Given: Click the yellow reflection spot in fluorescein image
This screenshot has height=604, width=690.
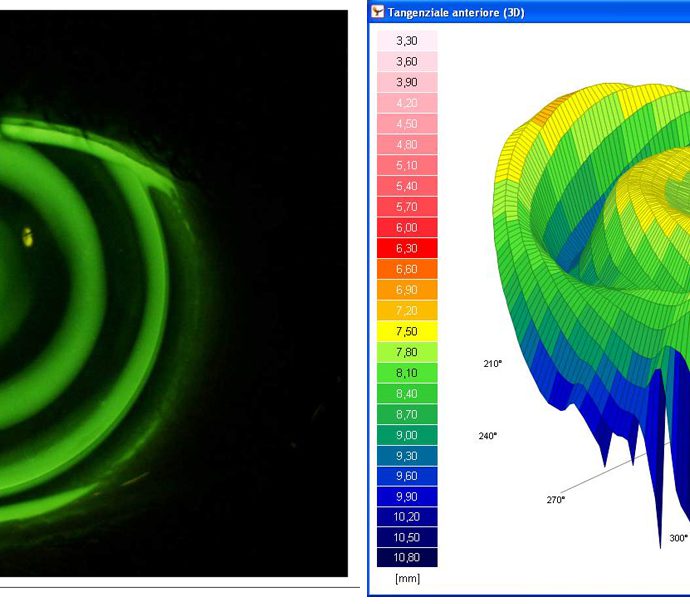Looking at the screenshot, I should (28, 237).
